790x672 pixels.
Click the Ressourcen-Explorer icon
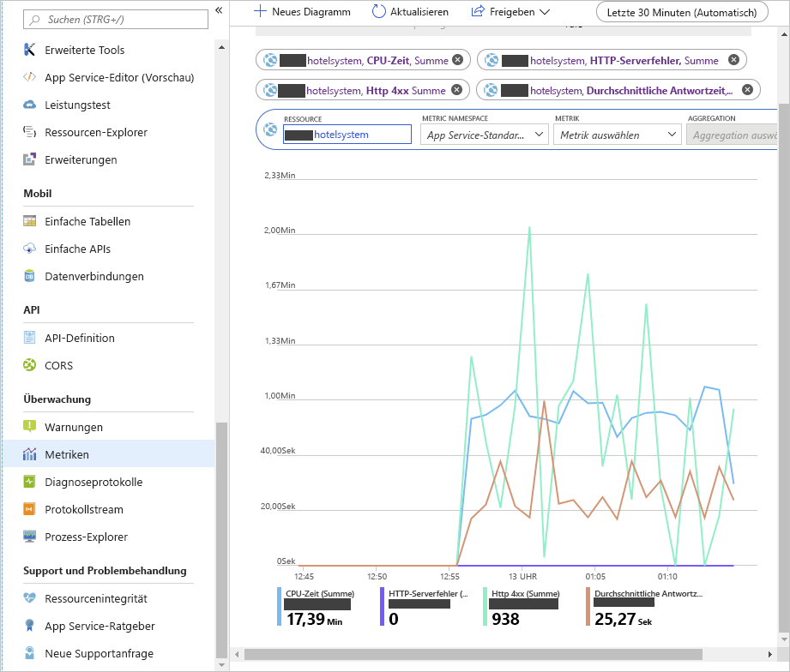(x=30, y=132)
